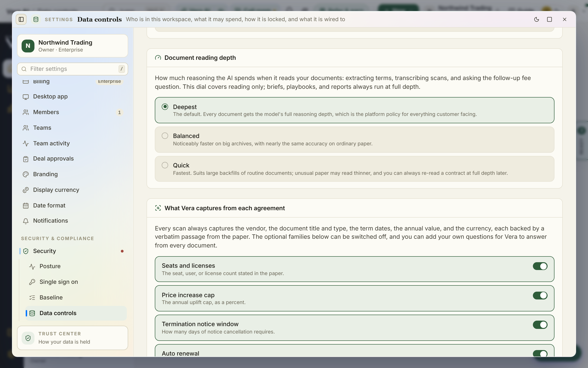Open Billing settings
The image size is (588, 368).
tap(72, 82)
